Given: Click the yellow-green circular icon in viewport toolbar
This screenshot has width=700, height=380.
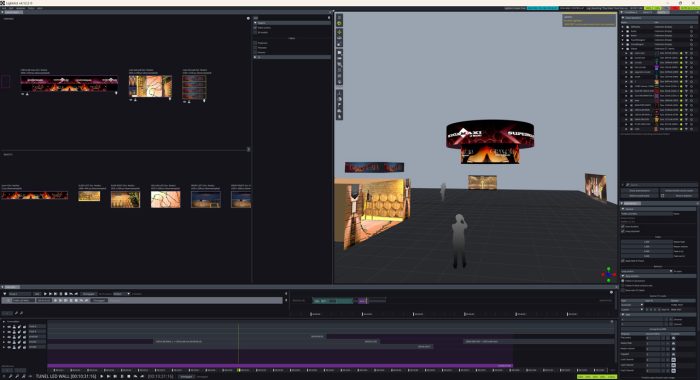Looking at the screenshot, I should tap(339, 23).
